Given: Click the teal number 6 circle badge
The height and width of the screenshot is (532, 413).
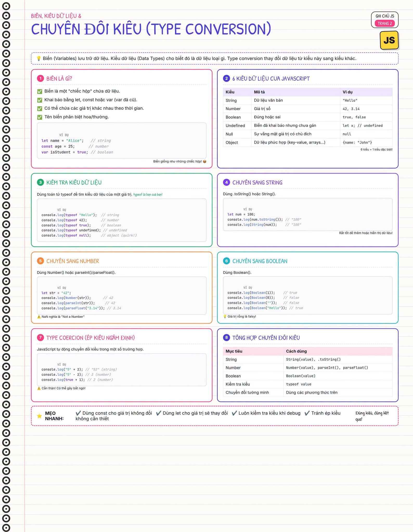Looking at the screenshot, I should 226,261.
